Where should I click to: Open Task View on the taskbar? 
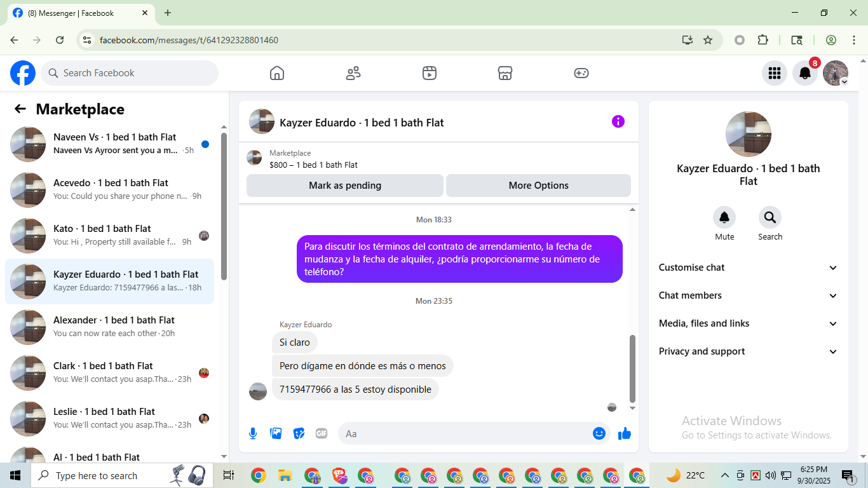229,475
